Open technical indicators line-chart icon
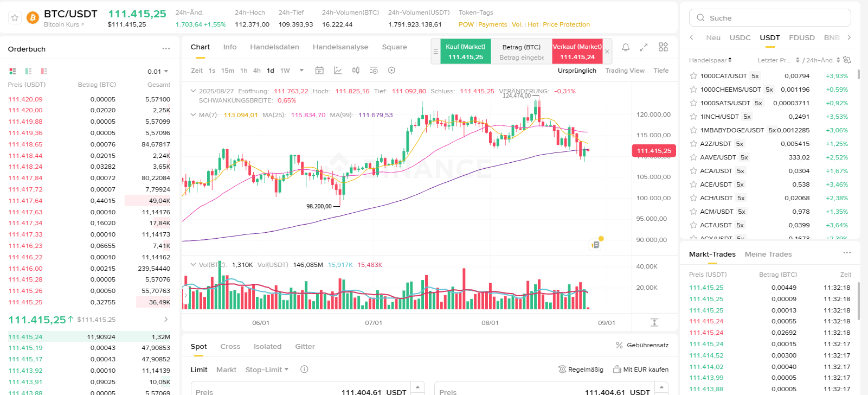 coord(338,70)
